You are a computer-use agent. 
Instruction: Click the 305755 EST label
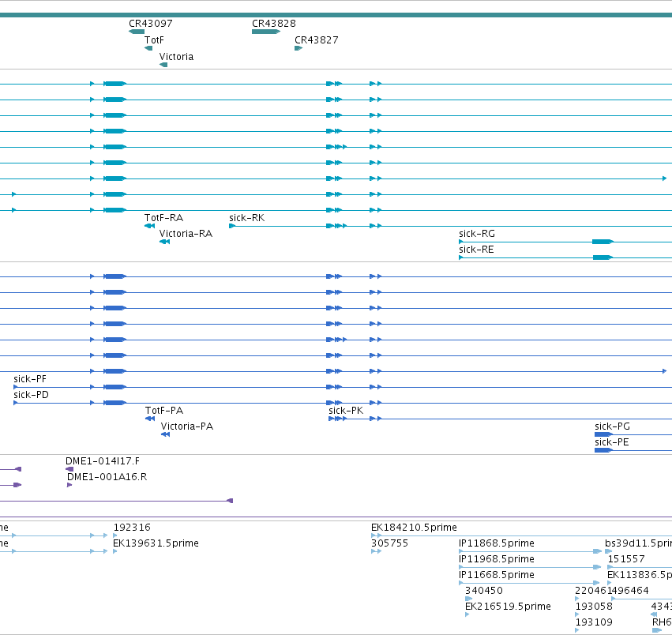point(389,543)
